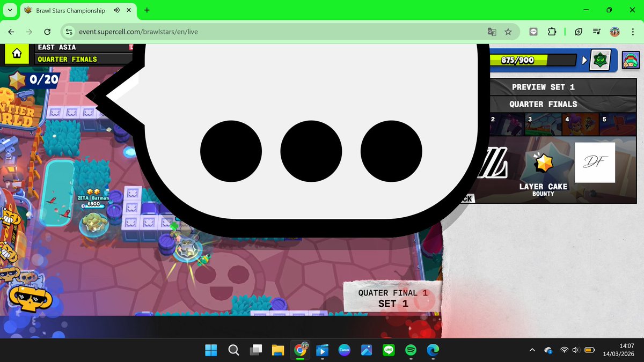Choose match thumbnail number 3
This screenshot has width=644, height=362.
(x=543, y=123)
